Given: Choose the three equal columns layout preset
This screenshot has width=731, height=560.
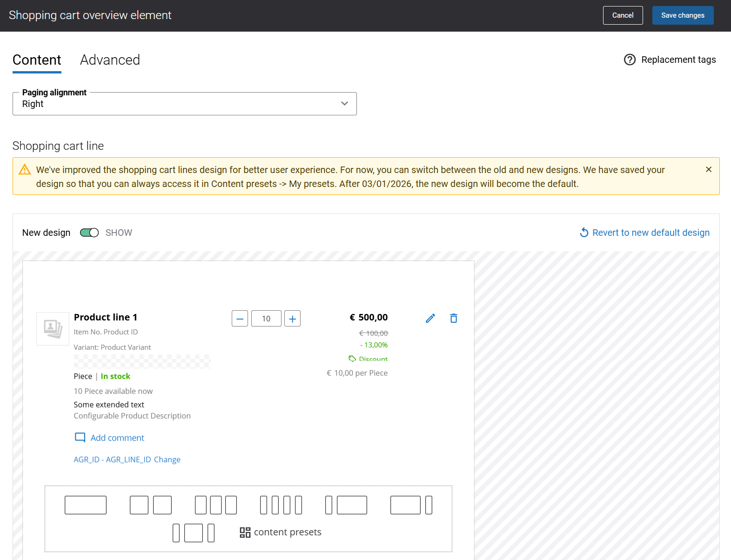Looking at the screenshot, I should point(216,505).
